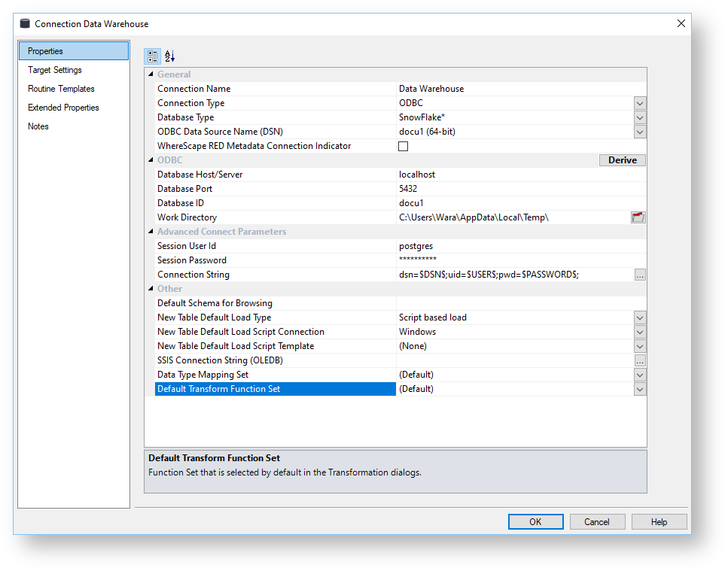Viewport: 728px width, 571px height.
Task: Open ODBC Data Source Name dropdown
Action: pyautogui.click(x=640, y=132)
